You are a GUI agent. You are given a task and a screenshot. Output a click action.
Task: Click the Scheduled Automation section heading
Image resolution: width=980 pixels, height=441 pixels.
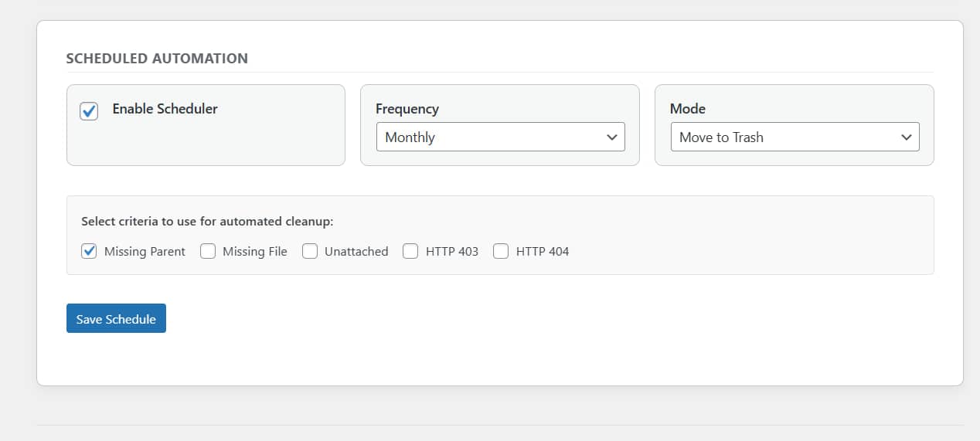pos(157,59)
